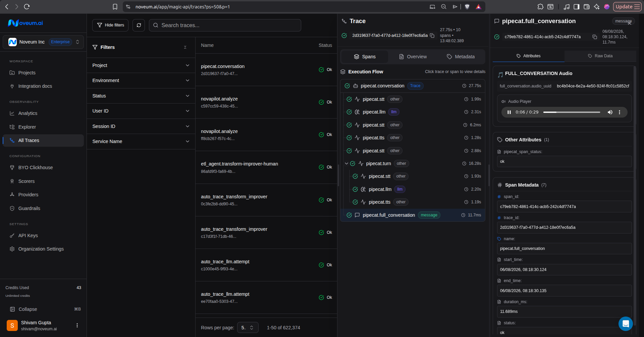This screenshot has width=644, height=337.
Task: Expand the Service Name filter
Action: click(x=141, y=141)
